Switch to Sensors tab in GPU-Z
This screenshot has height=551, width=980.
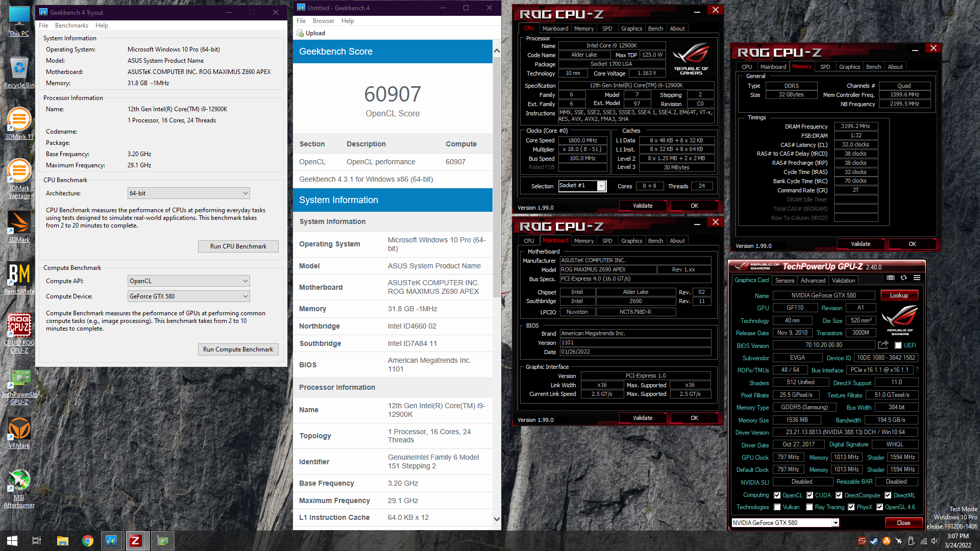coord(785,281)
